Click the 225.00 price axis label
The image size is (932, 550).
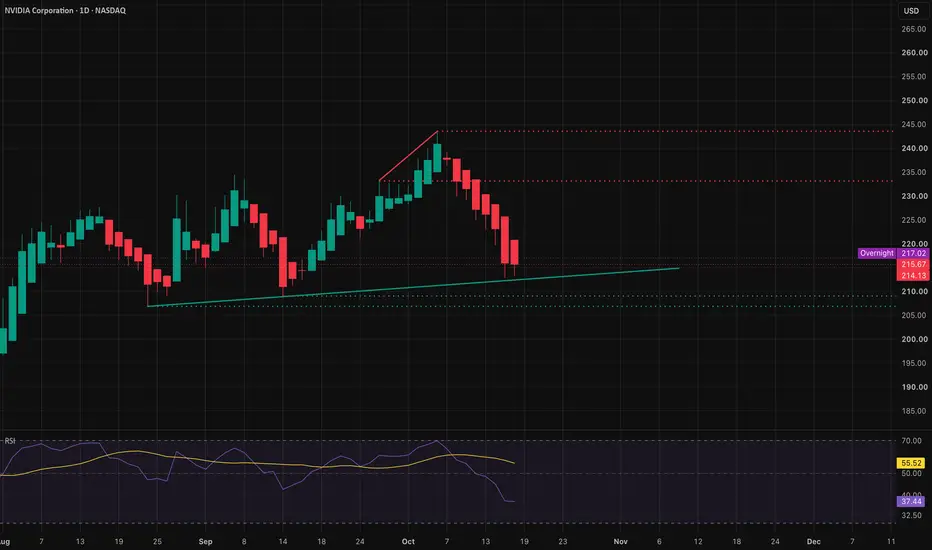pyautogui.click(x=914, y=220)
